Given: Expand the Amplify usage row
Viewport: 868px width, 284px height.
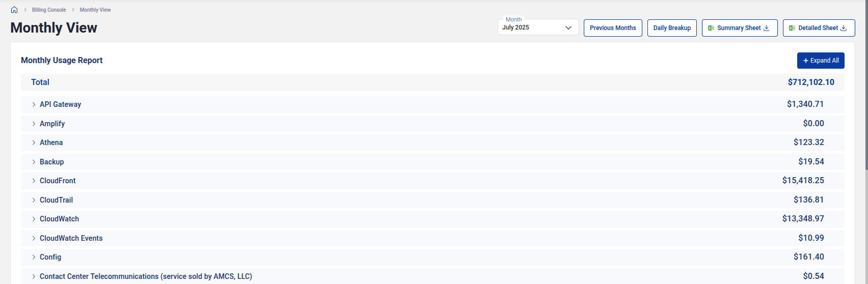Looking at the screenshot, I should click(x=34, y=124).
